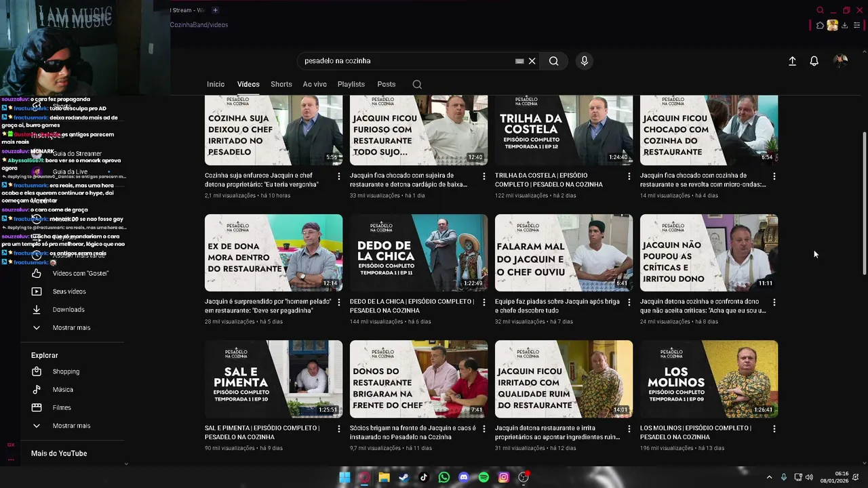Screen dimensions: 868x488
Task: Open options menu for Sócios brigam video
Action: pos(484,429)
